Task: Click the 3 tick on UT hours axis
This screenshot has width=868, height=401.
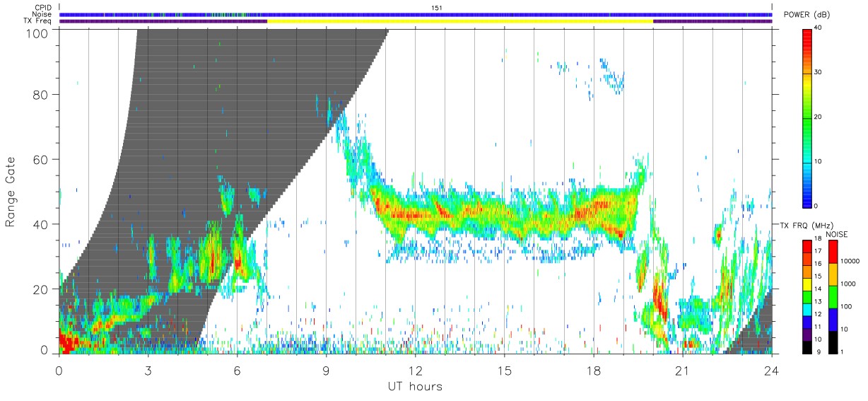Action: [148, 370]
